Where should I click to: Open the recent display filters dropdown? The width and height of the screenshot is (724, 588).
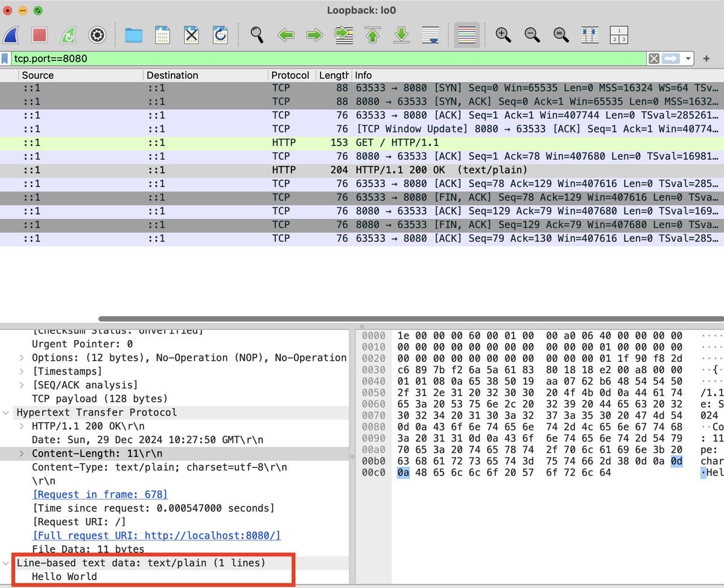(x=688, y=58)
